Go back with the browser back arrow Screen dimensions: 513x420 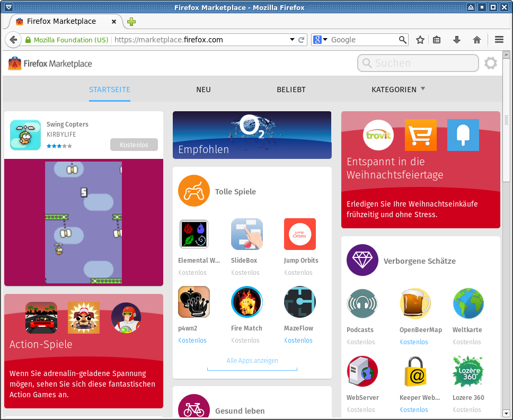pyautogui.click(x=13, y=40)
